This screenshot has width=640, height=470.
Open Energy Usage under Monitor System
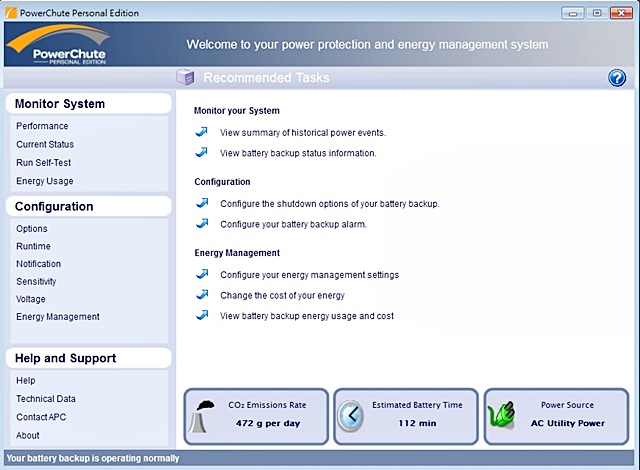coord(44,181)
